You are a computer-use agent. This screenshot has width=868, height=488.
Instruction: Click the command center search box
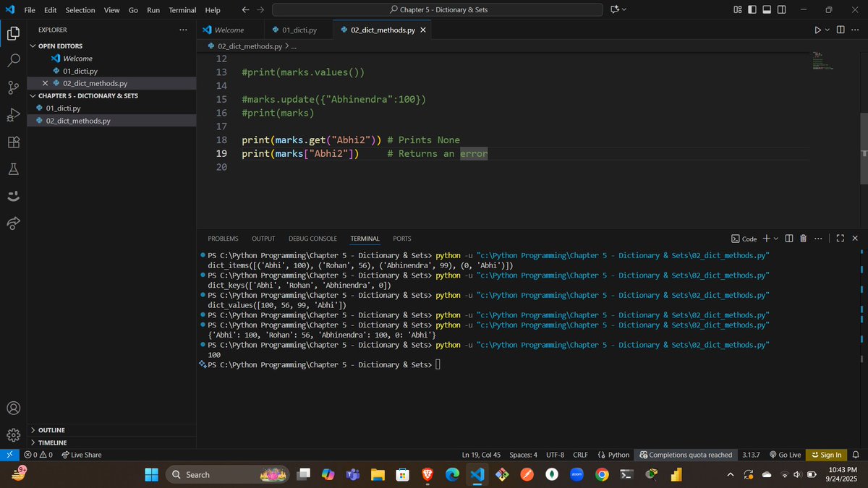(x=438, y=10)
